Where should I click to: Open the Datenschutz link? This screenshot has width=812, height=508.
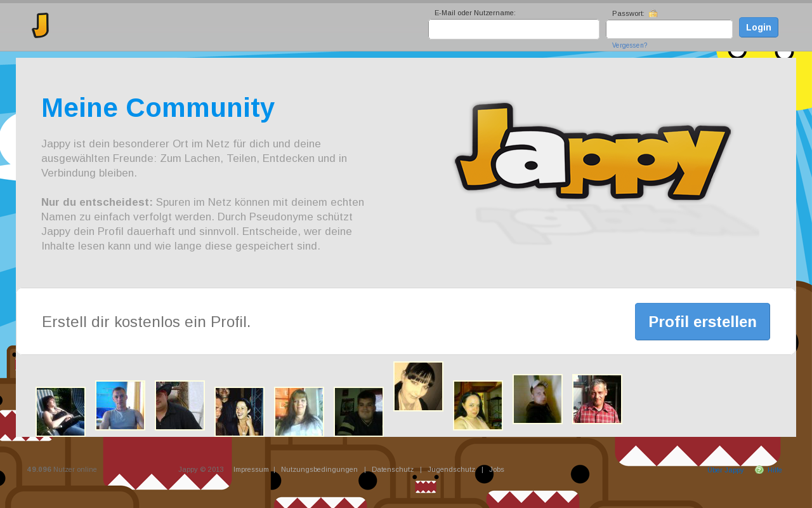coord(393,469)
